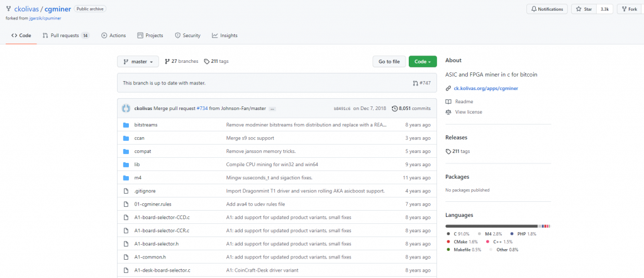Open the lib folder
Image resolution: width=644 pixels, height=278 pixels.
137,164
